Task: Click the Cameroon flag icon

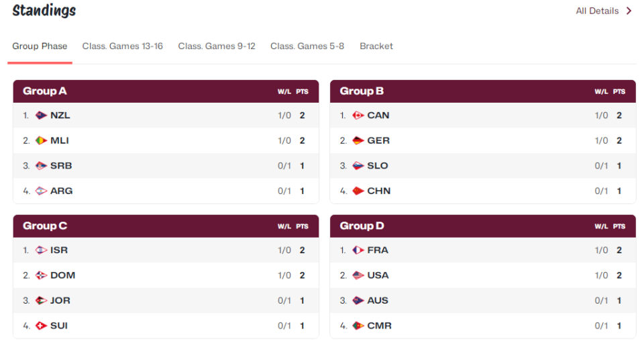Action: tap(358, 326)
